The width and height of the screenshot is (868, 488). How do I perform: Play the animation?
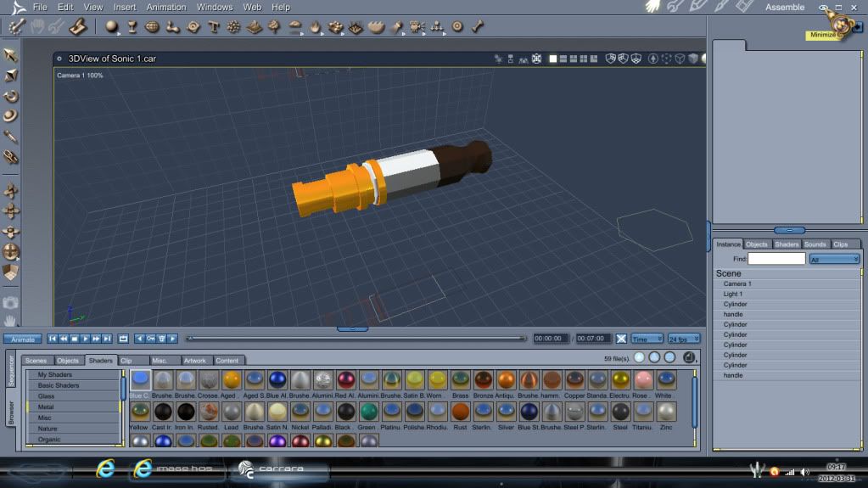(x=85, y=339)
